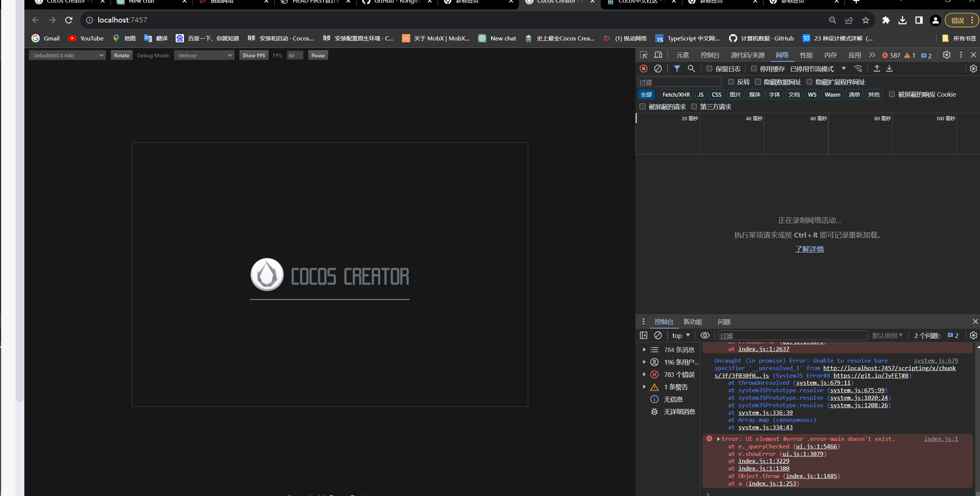Click the live expression eye icon
980x496 pixels.
click(x=705, y=335)
